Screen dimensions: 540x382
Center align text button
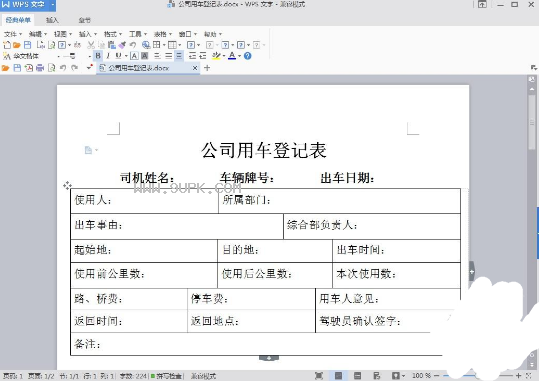tap(168, 56)
